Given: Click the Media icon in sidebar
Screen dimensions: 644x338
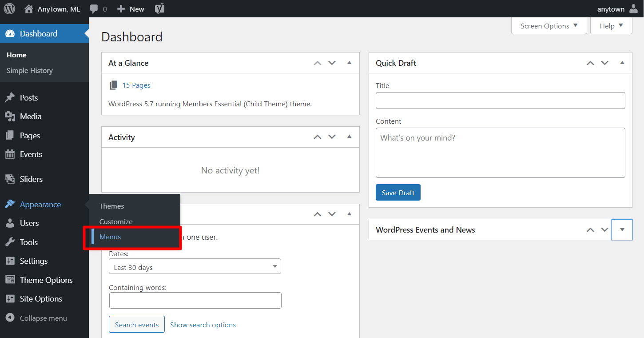Looking at the screenshot, I should (x=10, y=117).
